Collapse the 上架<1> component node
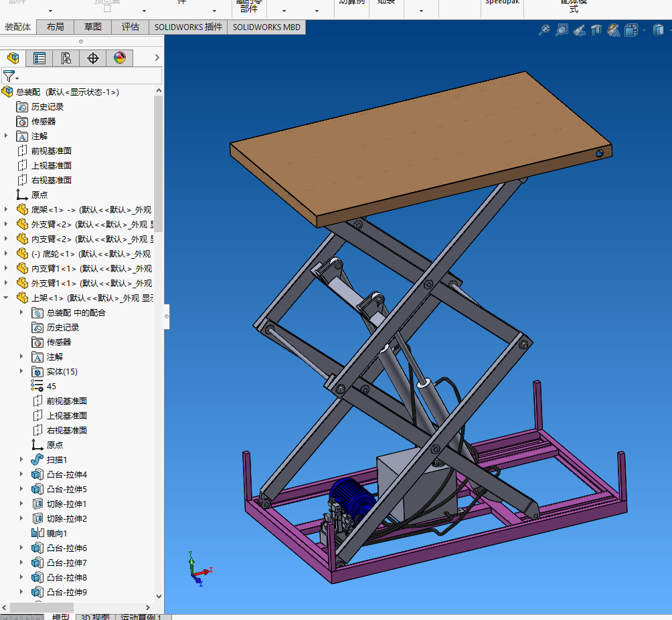672x620 pixels. (x=7, y=298)
